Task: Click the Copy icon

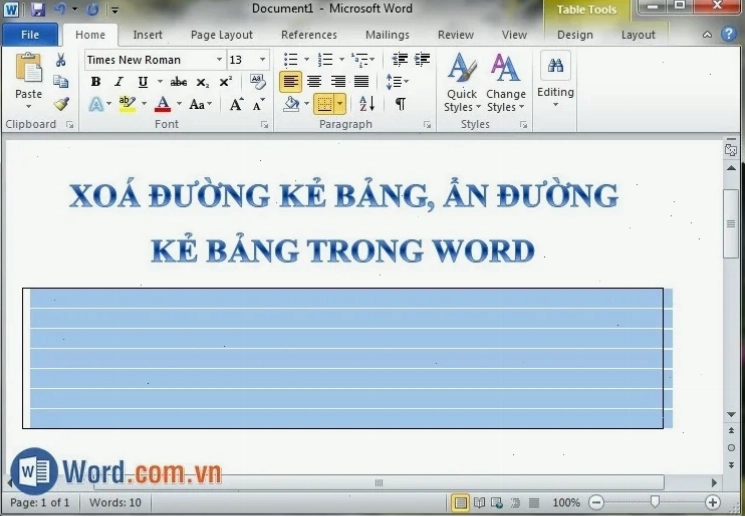Action: (60, 82)
